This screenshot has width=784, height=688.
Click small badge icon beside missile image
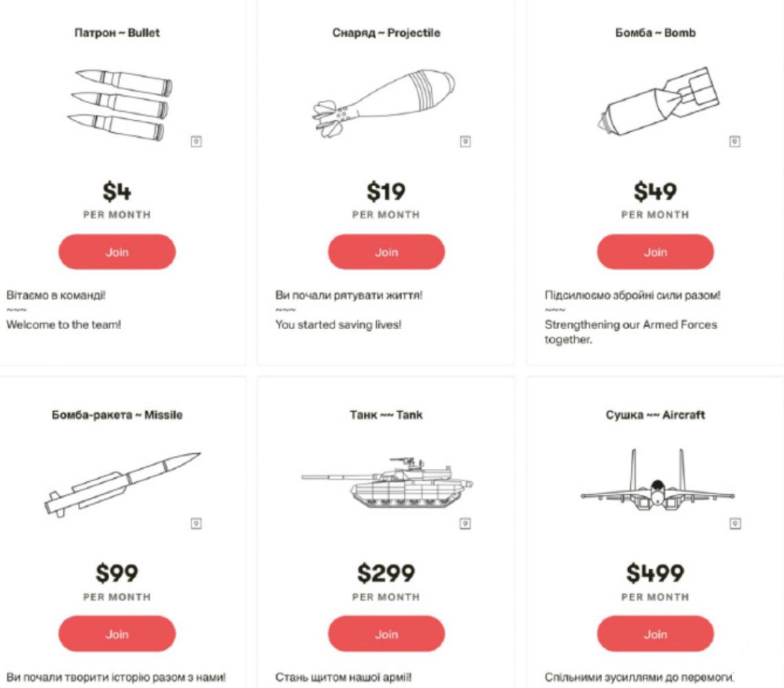click(196, 523)
